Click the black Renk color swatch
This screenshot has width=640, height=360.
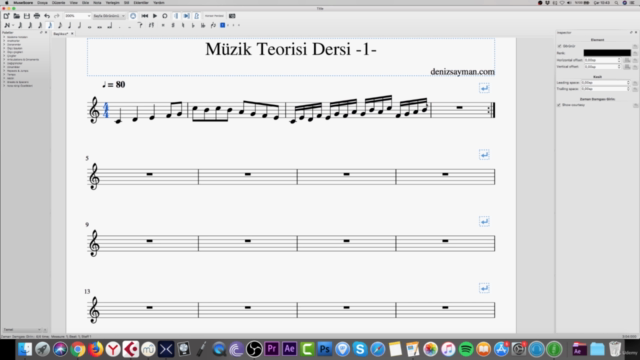[x=607, y=53]
